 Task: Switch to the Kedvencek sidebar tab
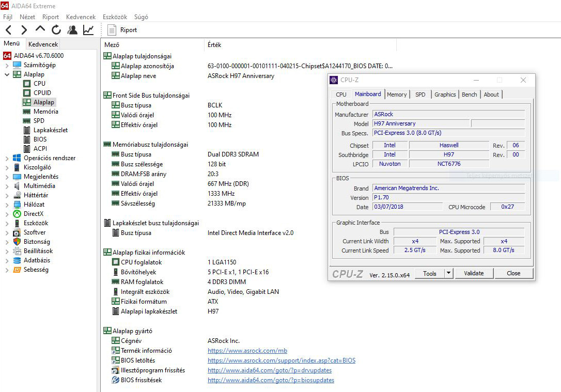pyautogui.click(x=43, y=44)
